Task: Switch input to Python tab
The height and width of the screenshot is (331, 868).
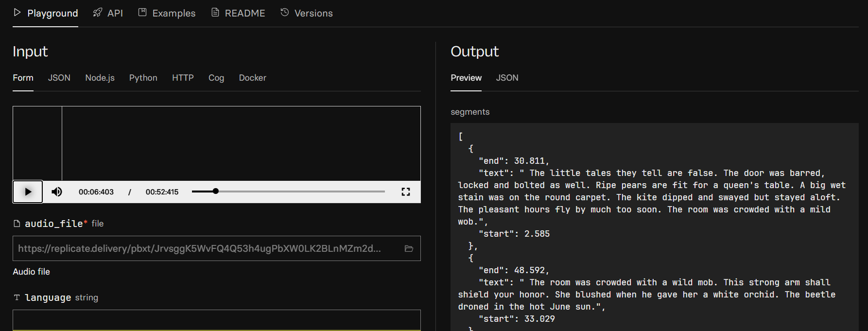Action: coord(143,78)
